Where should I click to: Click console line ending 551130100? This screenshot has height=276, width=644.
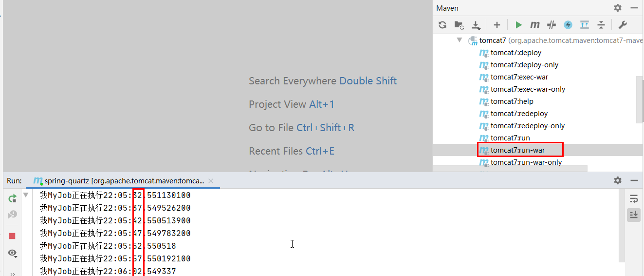click(x=115, y=196)
